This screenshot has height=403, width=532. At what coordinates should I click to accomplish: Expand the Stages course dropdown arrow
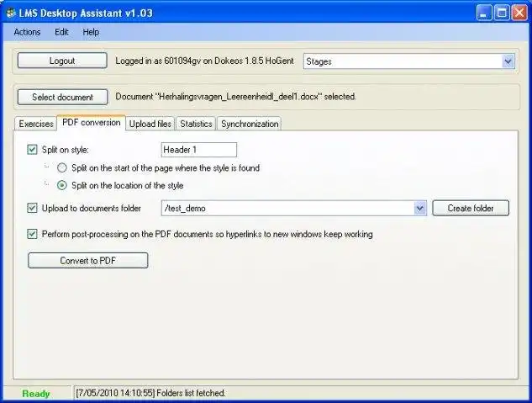coord(508,61)
